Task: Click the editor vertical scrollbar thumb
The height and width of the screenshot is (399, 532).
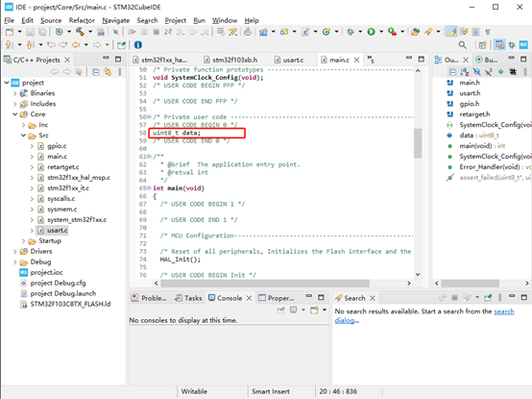Action: pos(418,143)
